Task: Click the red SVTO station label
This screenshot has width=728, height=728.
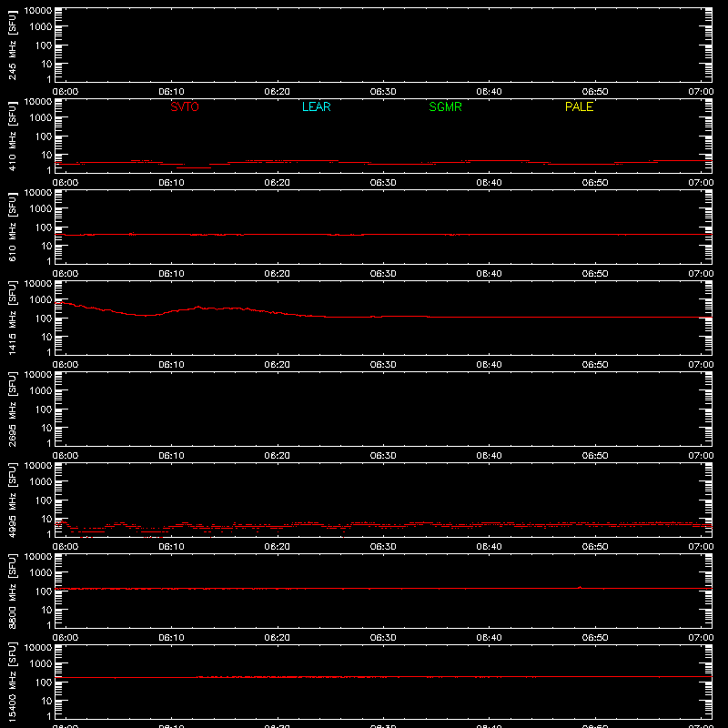Action: (x=185, y=106)
